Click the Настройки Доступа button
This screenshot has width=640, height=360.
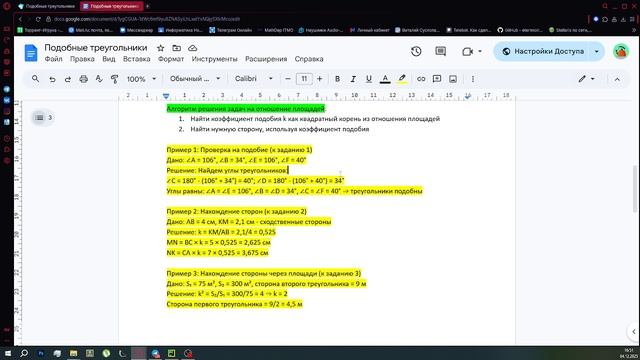[x=543, y=51]
